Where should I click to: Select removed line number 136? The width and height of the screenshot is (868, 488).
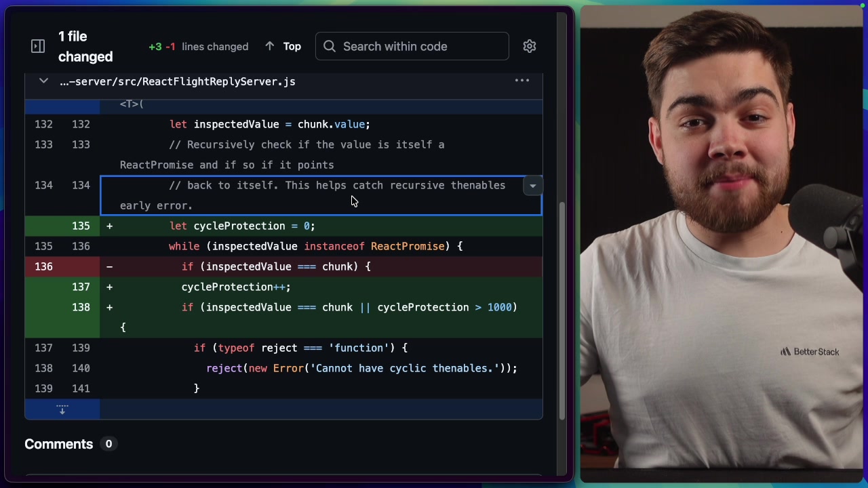pyautogui.click(x=43, y=266)
